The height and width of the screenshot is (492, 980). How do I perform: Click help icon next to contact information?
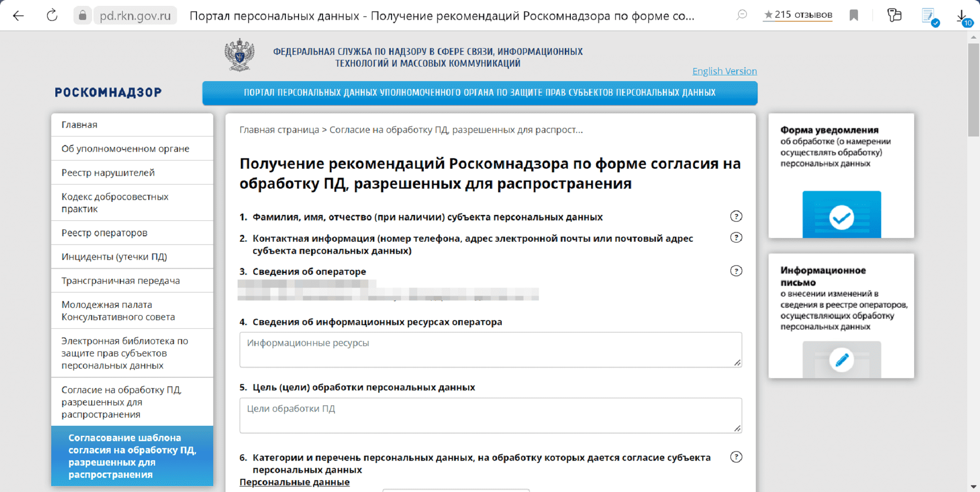click(736, 238)
